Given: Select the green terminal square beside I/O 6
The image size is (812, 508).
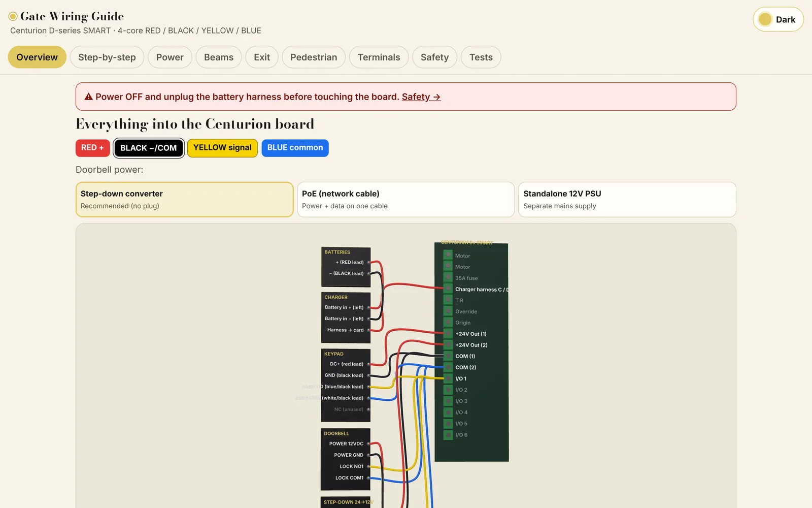Looking at the screenshot, I should (448, 435).
